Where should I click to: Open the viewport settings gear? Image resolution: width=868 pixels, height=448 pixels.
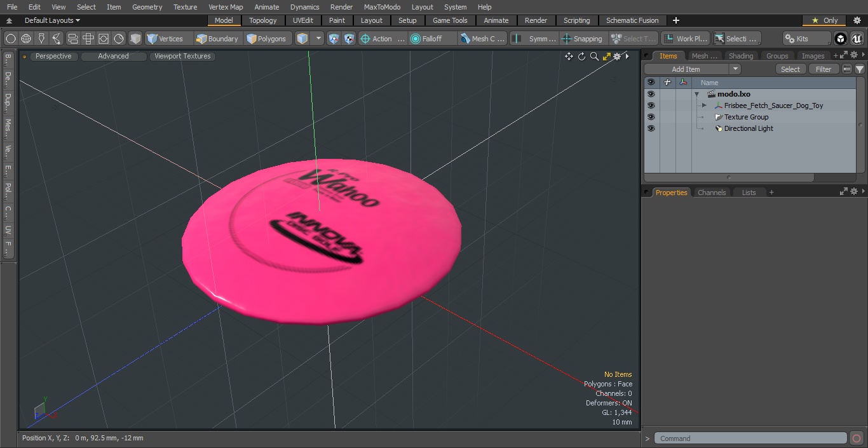(617, 57)
